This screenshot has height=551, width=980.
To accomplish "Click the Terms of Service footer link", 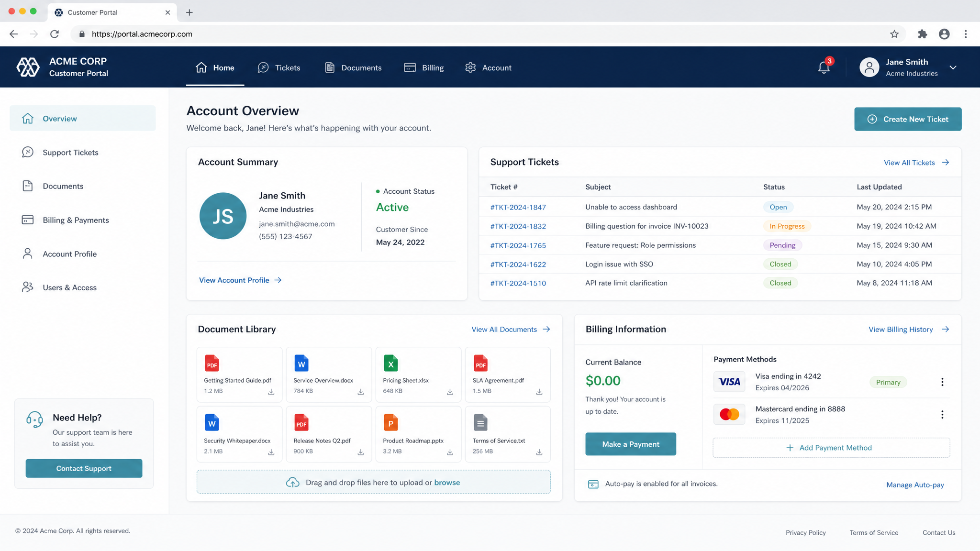I will [874, 532].
